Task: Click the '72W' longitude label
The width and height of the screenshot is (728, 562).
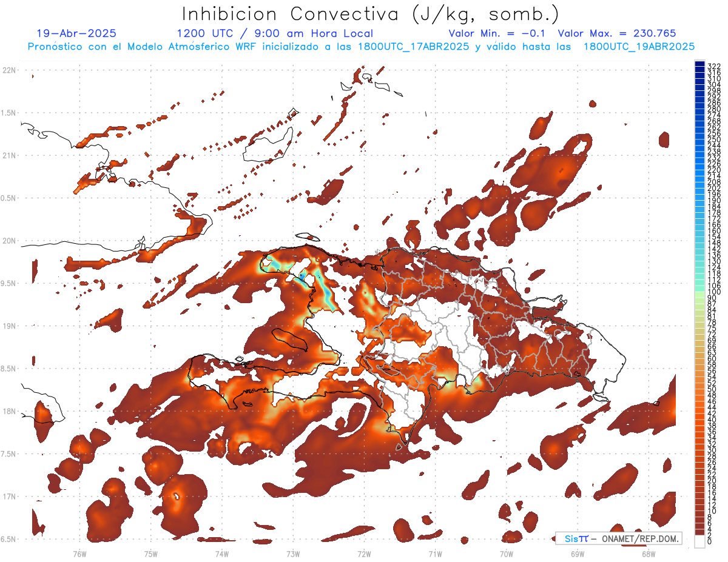Action: [x=364, y=554]
